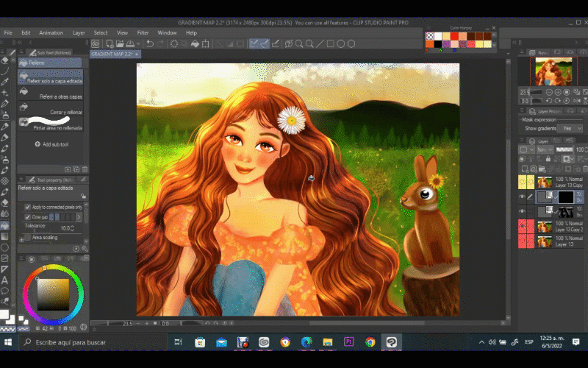Screen dimensions: 588x368
Task: Select the Gradient tool in the left toolbar
Action: 5,236
